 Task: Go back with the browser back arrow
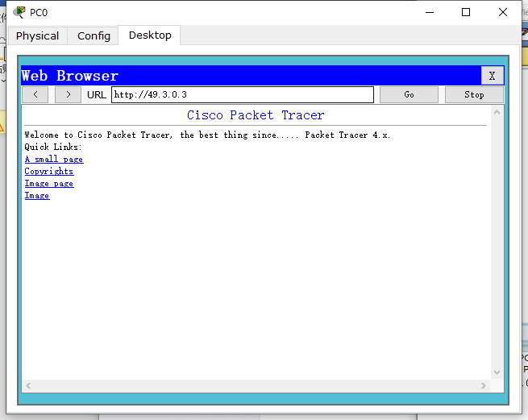(x=35, y=94)
